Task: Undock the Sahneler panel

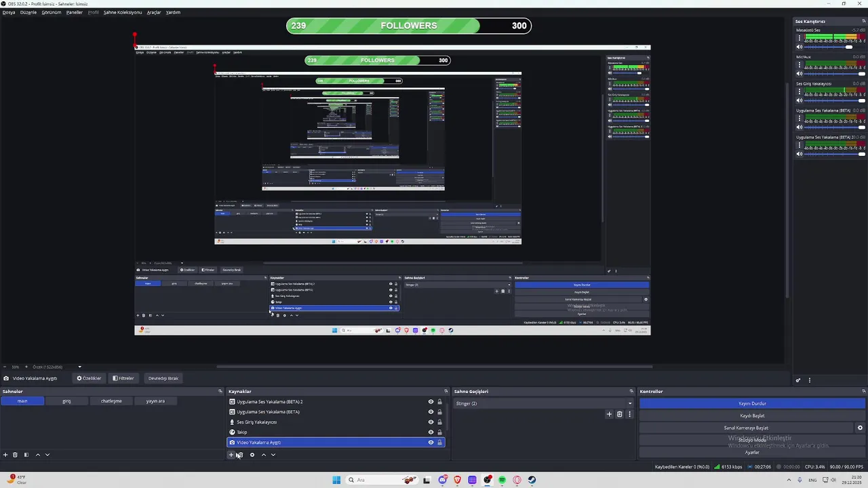Action: [220, 391]
